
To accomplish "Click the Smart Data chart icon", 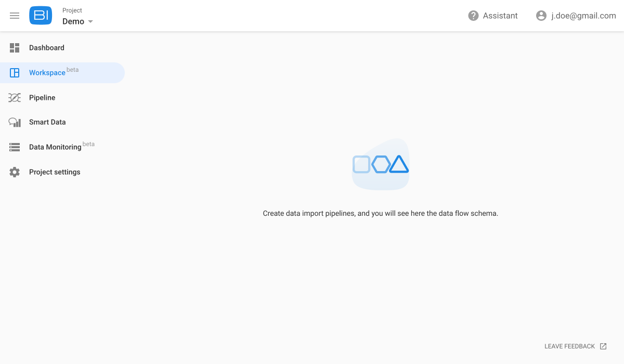I will (x=15, y=122).
